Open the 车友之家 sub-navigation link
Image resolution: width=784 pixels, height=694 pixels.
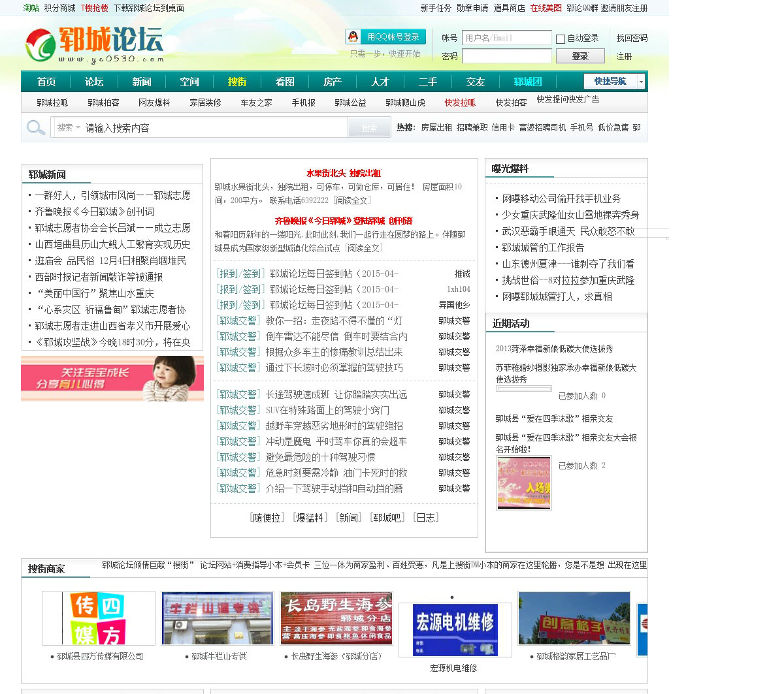(x=256, y=103)
